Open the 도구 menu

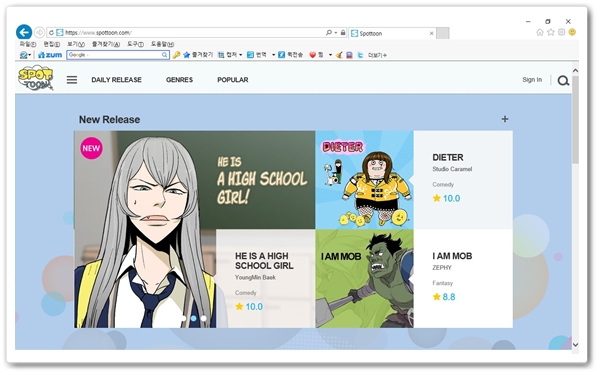coord(135,44)
